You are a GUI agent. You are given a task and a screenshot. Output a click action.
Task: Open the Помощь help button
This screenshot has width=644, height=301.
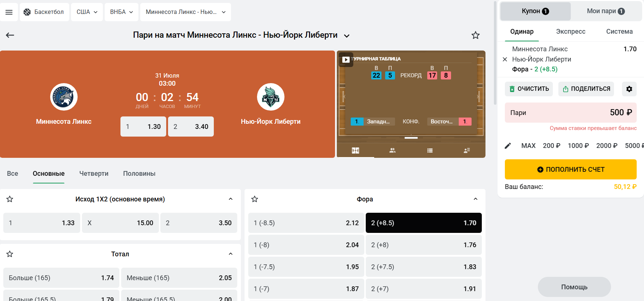click(574, 287)
